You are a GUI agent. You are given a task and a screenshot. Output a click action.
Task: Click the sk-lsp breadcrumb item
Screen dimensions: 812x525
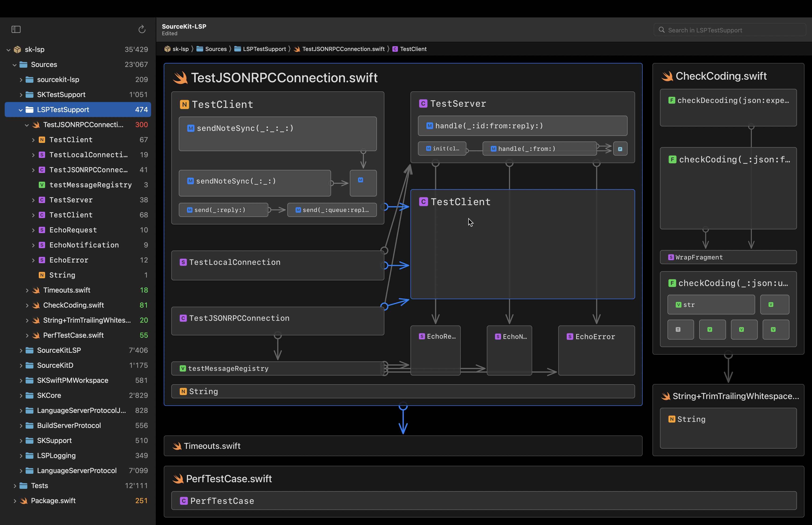coord(176,49)
